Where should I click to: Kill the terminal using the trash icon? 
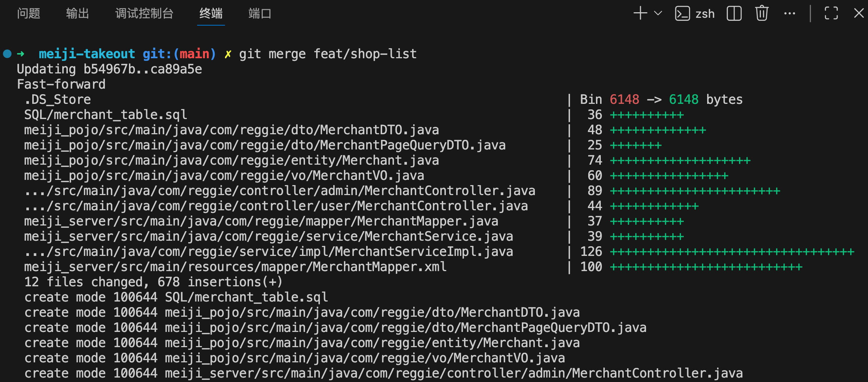[x=762, y=14]
